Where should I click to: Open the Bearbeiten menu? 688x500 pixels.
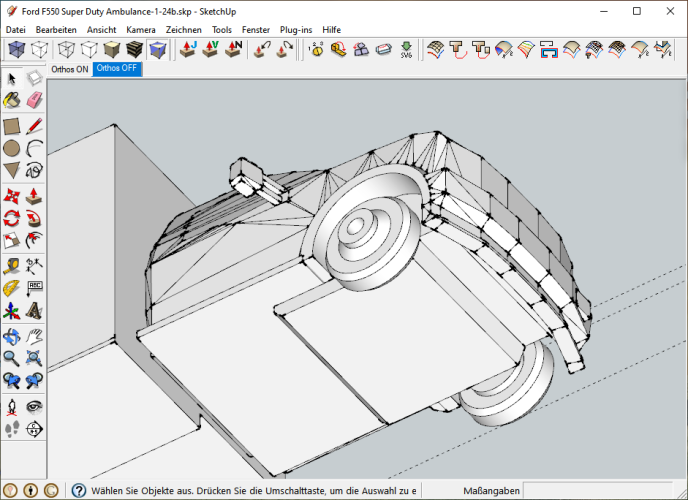pos(56,30)
